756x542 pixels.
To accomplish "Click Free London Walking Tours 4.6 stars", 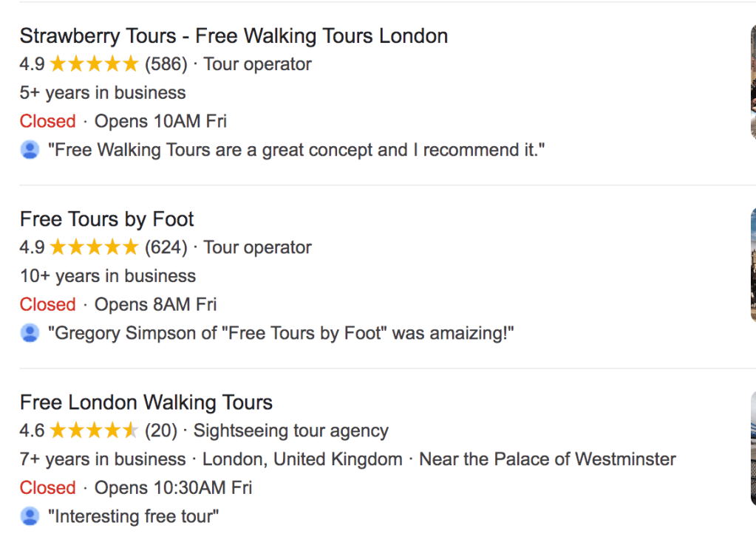I will (94, 430).
